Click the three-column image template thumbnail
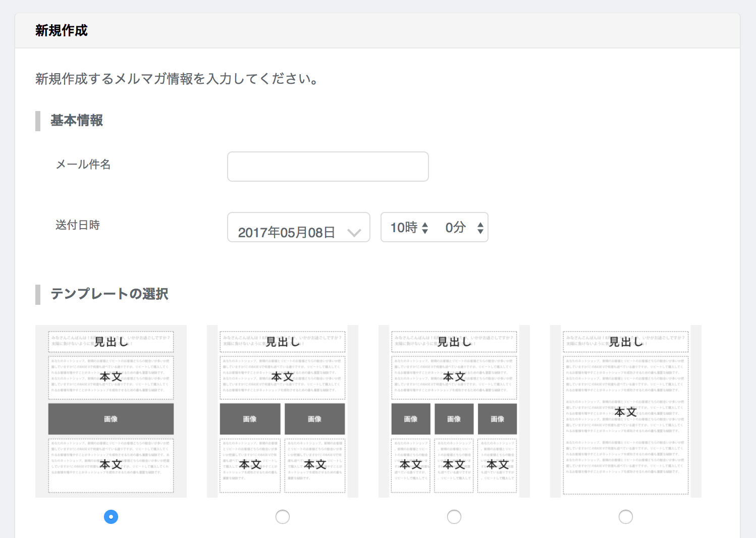Viewport: 756px width, 538px height. click(454, 411)
